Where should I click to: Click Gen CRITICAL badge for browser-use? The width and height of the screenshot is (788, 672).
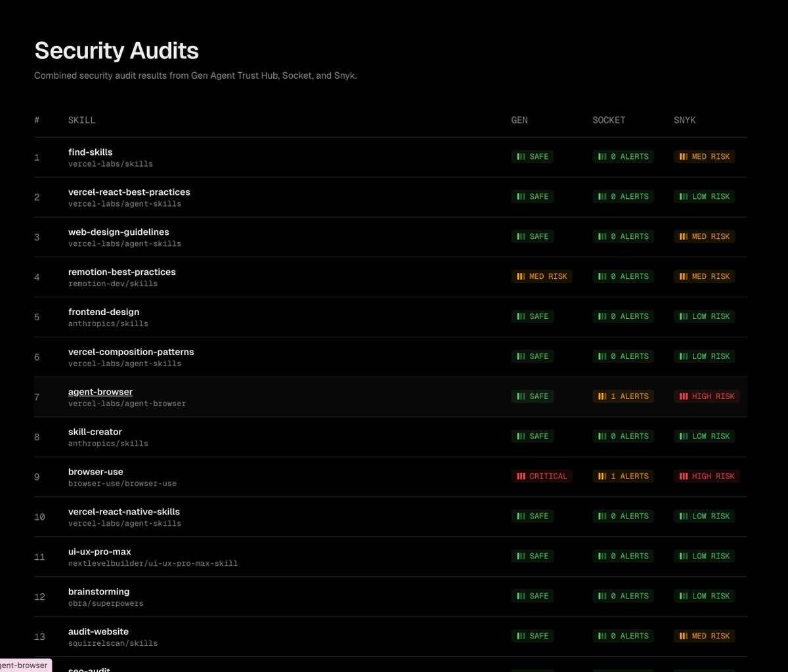click(x=542, y=477)
